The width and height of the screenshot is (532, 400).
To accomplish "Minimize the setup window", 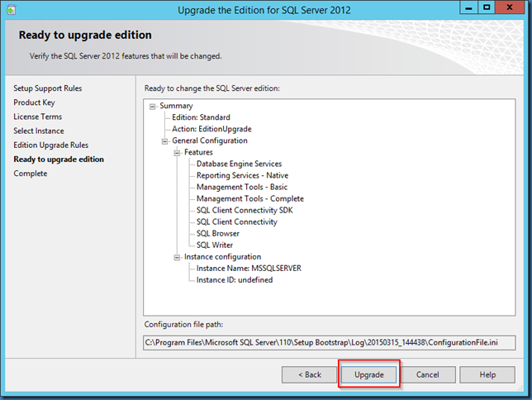I will (x=469, y=7).
